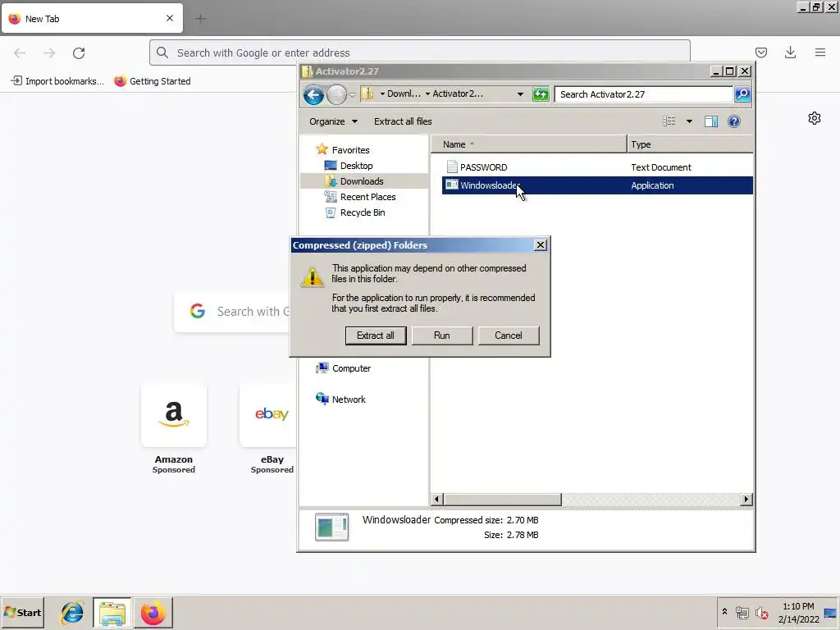Close the New Tab tab
840x630 pixels.
pyautogui.click(x=170, y=18)
